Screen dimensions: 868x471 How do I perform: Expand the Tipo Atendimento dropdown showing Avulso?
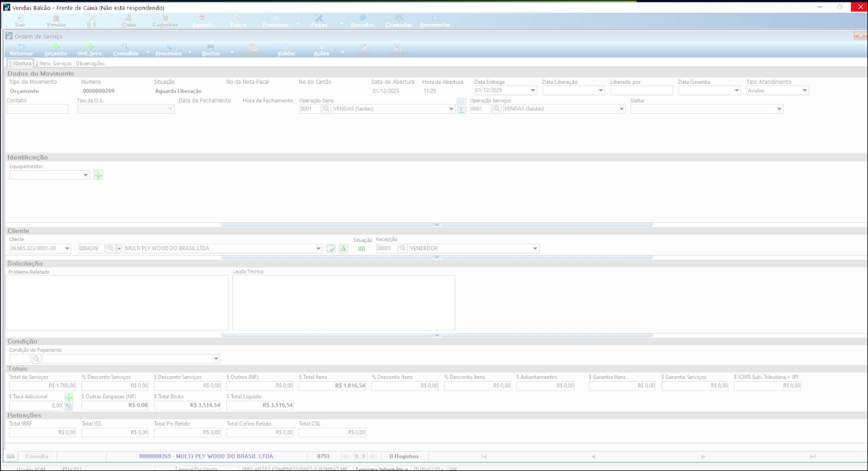[805, 90]
